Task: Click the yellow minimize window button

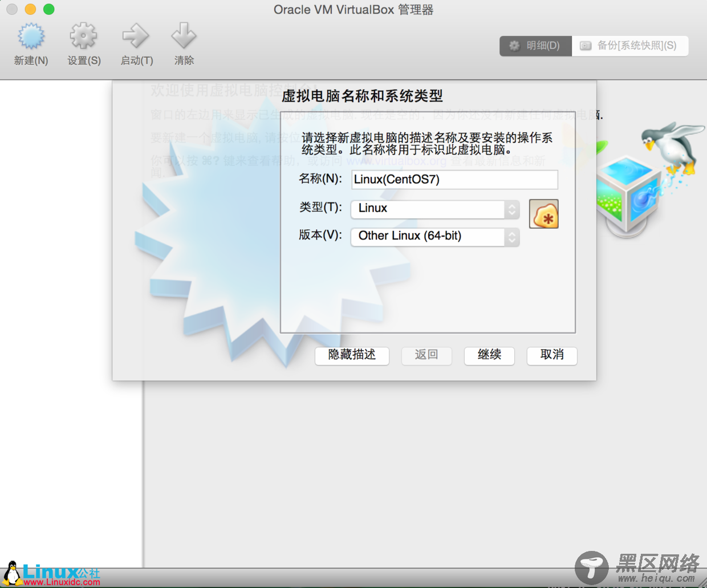Action: pyautogui.click(x=30, y=9)
